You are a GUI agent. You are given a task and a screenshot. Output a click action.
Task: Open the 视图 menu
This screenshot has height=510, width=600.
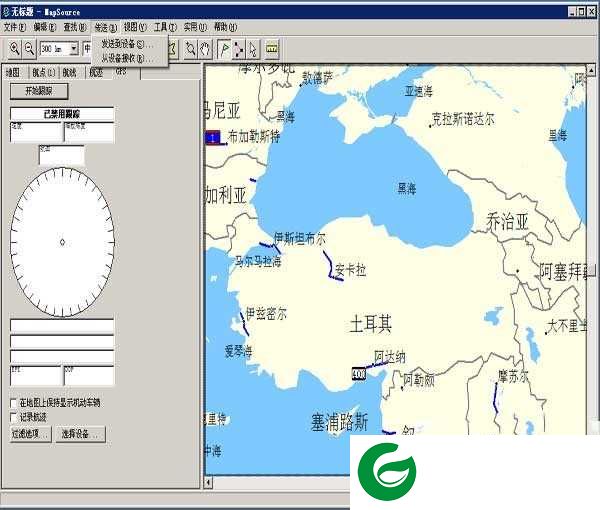tap(135, 27)
